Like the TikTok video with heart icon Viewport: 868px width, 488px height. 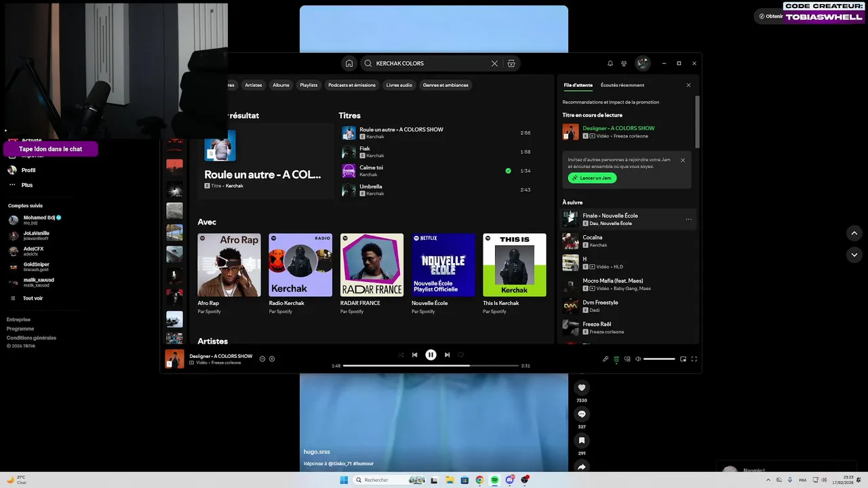point(581,388)
